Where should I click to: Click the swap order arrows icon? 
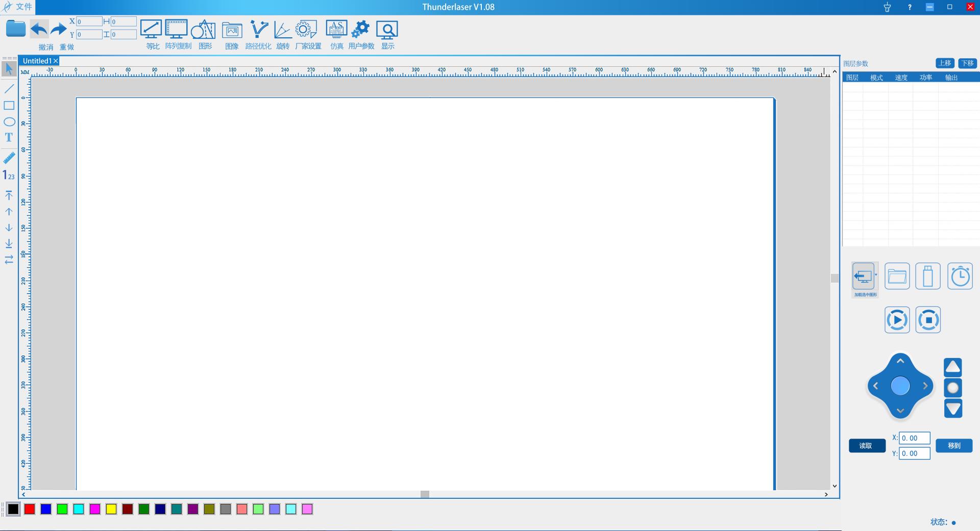click(x=9, y=260)
